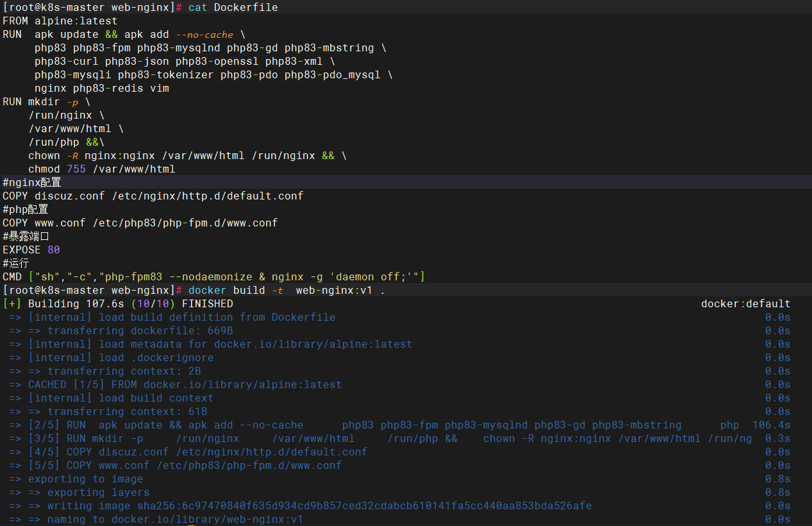Click the 'docker:default' label
This screenshot has height=526, width=812.
pyautogui.click(x=746, y=303)
